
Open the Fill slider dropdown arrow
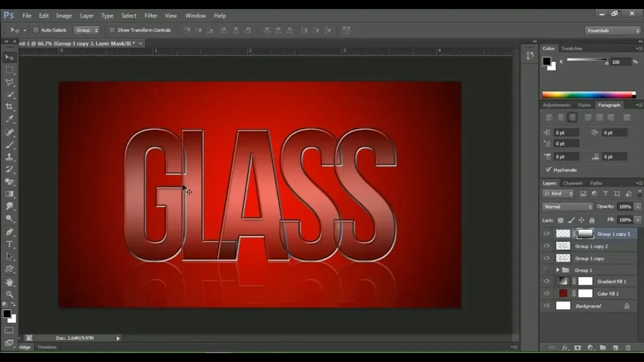tap(637, 220)
